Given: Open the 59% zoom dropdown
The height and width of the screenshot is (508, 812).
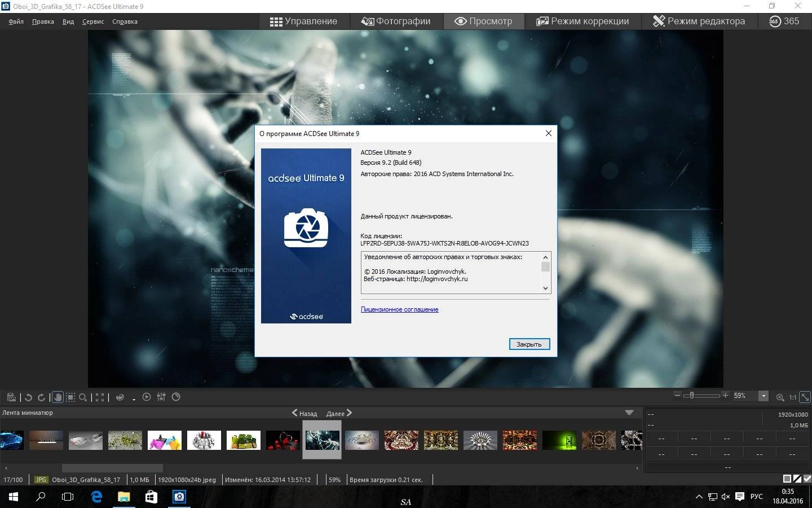Looking at the screenshot, I should (x=764, y=396).
